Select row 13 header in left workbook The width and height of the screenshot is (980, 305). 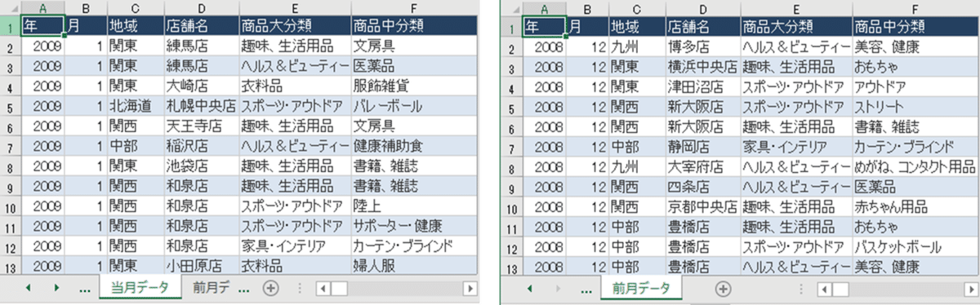point(11,266)
